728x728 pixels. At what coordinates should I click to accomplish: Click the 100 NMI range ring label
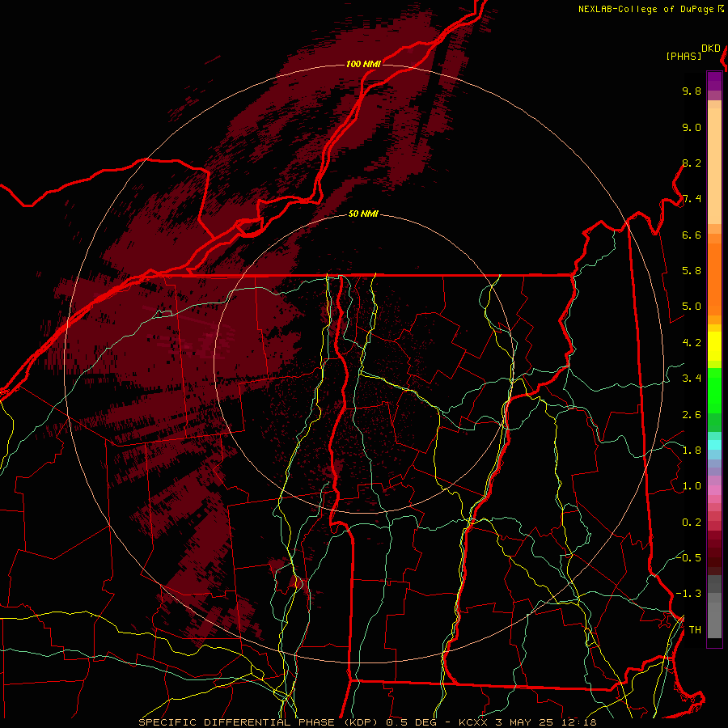(x=363, y=64)
